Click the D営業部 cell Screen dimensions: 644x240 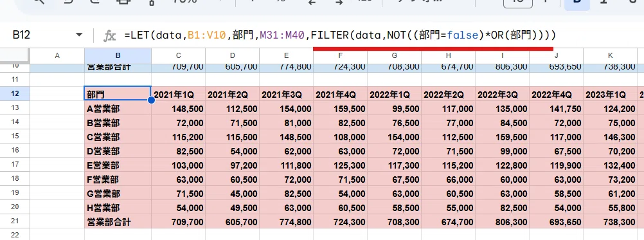(x=118, y=151)
